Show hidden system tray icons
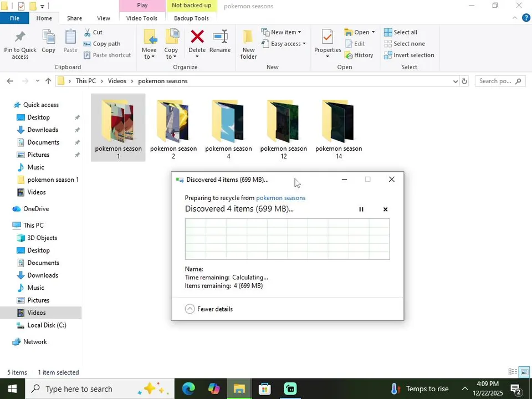The image size is (532, 399). [x=465, y=389]
